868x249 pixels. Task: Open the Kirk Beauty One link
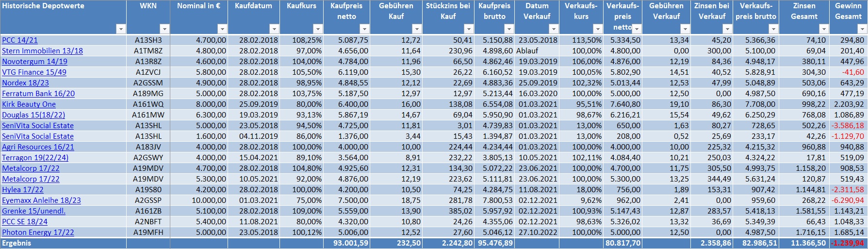(29, 104)
